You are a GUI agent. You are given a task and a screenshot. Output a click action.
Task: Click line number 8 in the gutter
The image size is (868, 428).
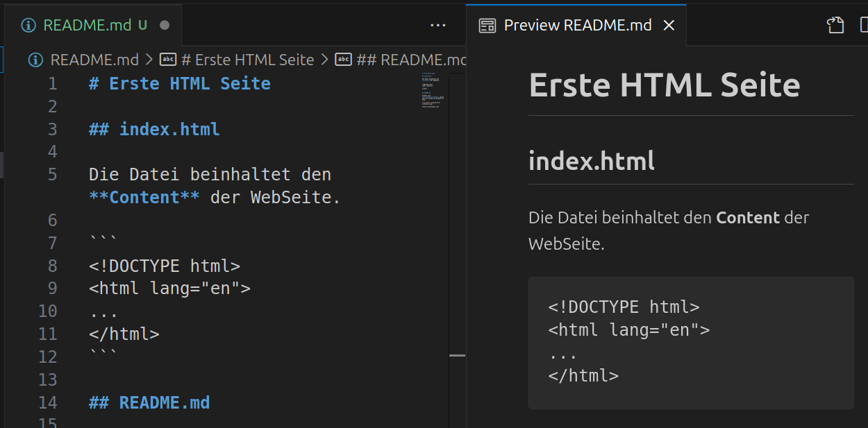pos(53,266)
